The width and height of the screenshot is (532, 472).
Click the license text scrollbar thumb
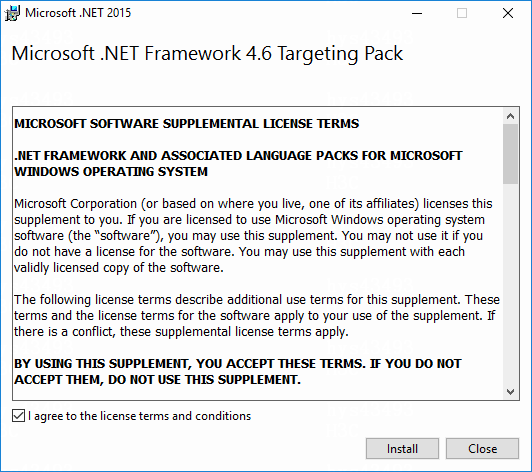click(x=510, y=154)
